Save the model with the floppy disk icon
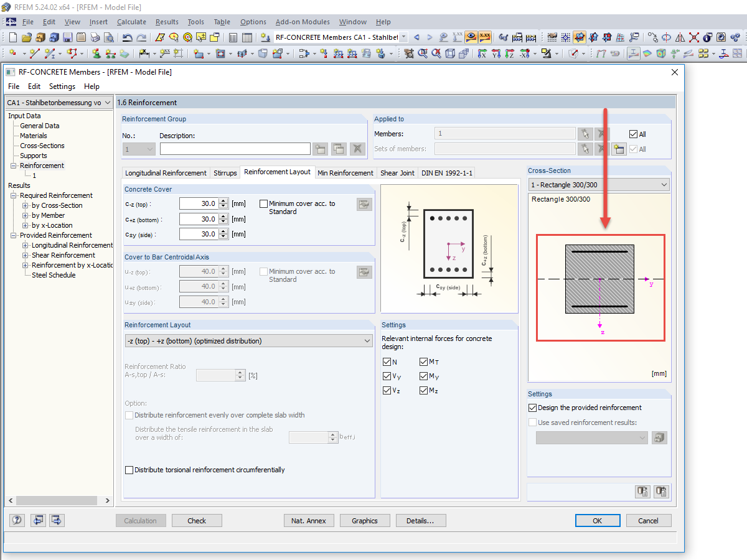Viewport: 747px width, 560px height. pyautogui.click(x=68, y=37)
